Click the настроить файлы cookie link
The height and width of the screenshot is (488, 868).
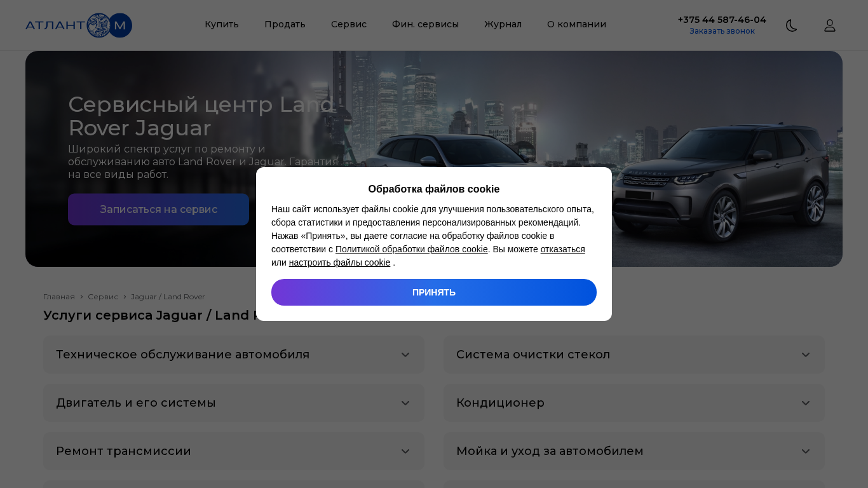pyautogui.click(x=339, y=262)
